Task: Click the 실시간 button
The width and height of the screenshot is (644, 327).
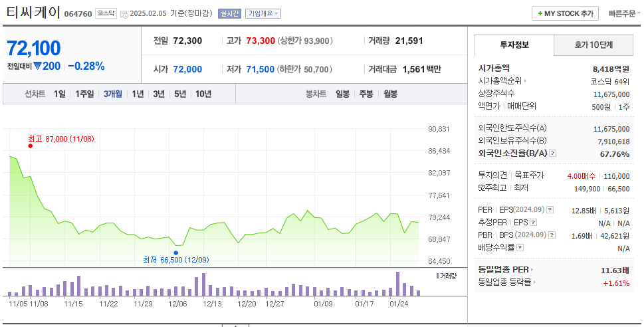Action: coord(229,13)
